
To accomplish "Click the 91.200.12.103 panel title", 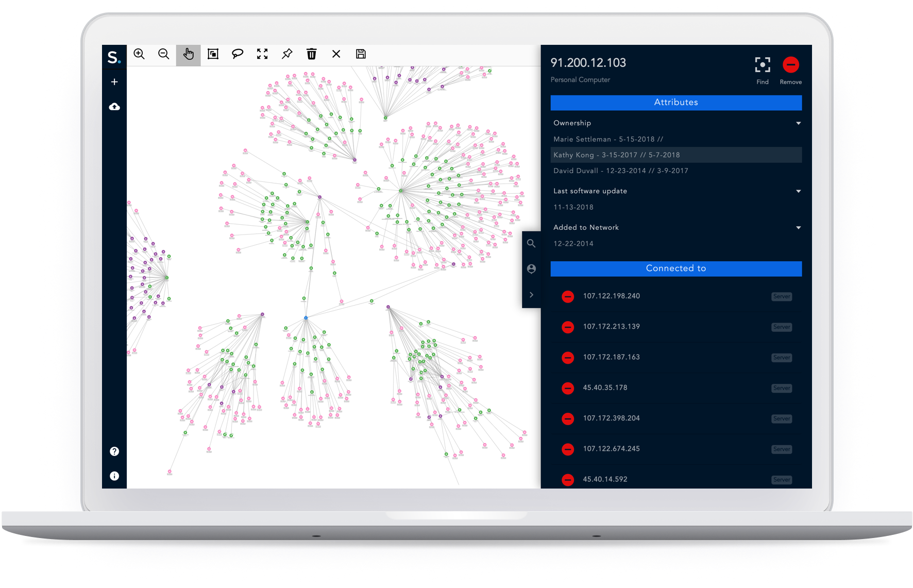I will point(588,63).
